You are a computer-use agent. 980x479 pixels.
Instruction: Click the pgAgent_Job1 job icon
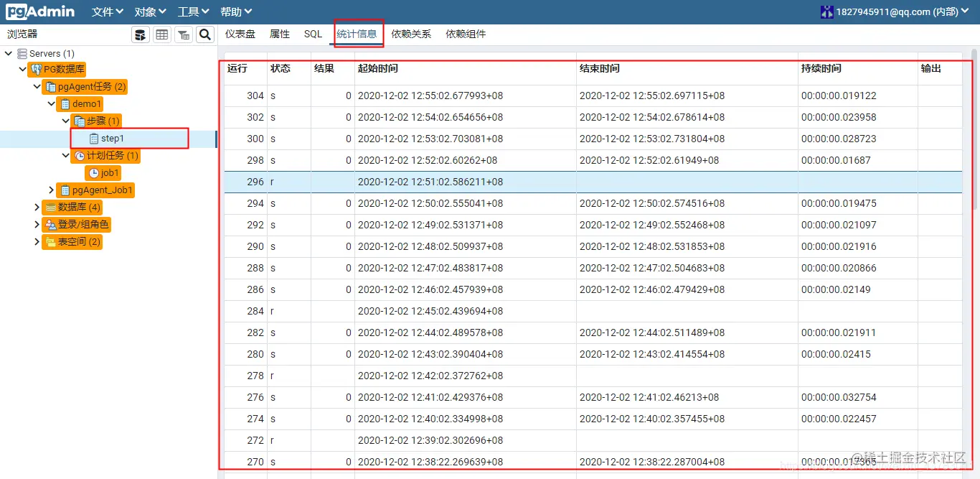(x=65, y=190)
